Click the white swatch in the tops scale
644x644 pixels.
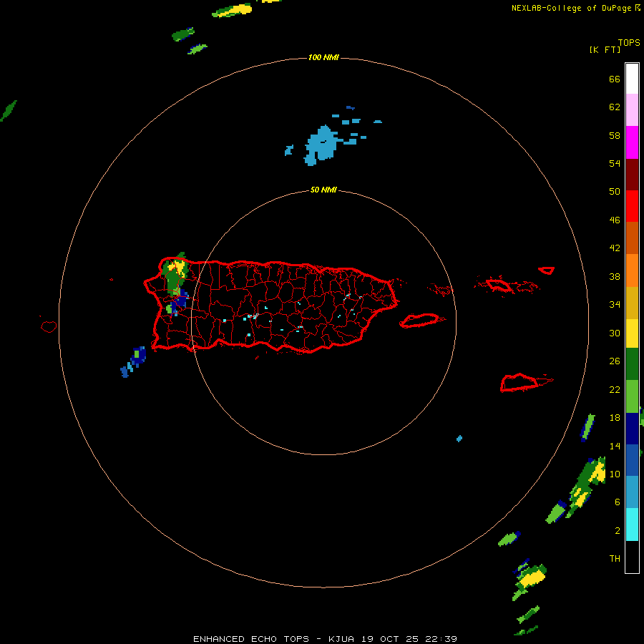632,79
